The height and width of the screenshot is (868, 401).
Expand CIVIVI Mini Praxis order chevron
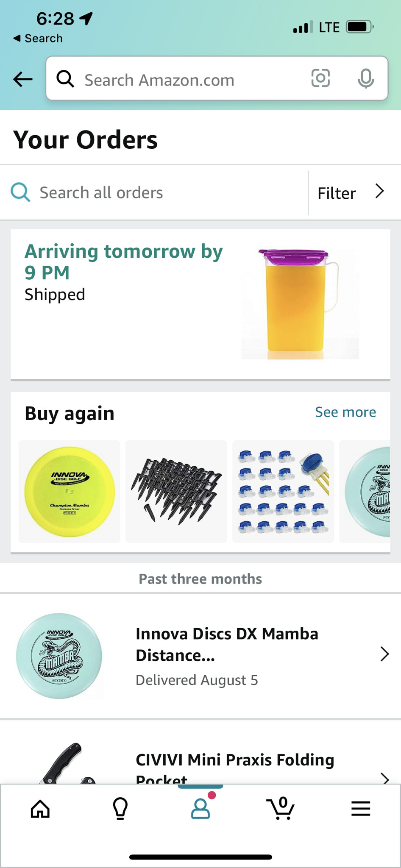[x=384, y=778]
